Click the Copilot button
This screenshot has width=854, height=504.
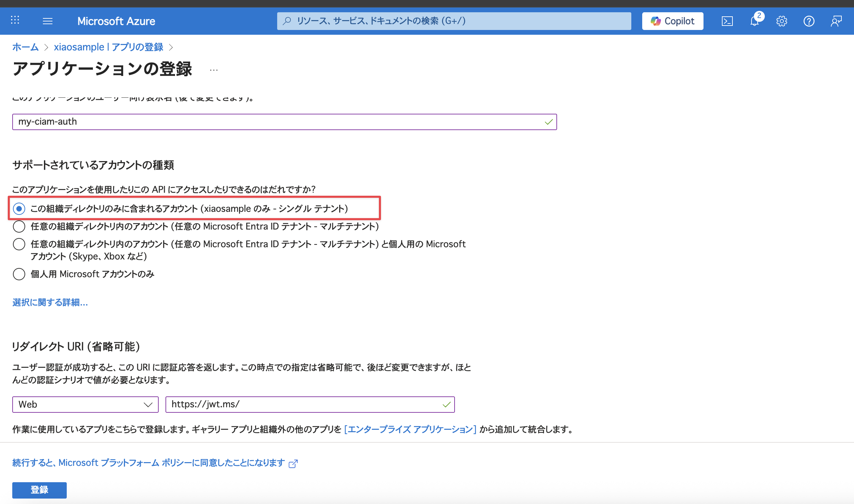pos(673,21)
